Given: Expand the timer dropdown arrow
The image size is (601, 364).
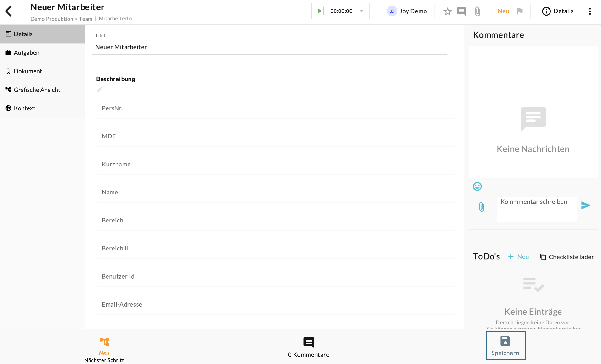Looking at the screenshot, I should [362, 11].
